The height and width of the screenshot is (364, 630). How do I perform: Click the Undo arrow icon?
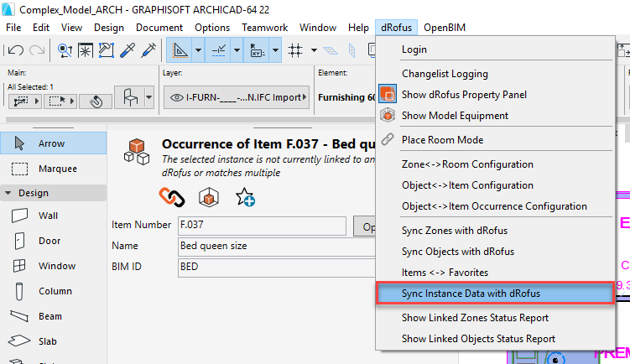coord(16,50)
